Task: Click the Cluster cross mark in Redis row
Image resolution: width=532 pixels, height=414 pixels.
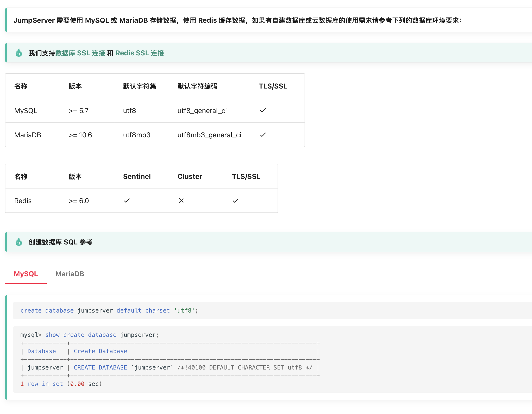Action: 181,200
